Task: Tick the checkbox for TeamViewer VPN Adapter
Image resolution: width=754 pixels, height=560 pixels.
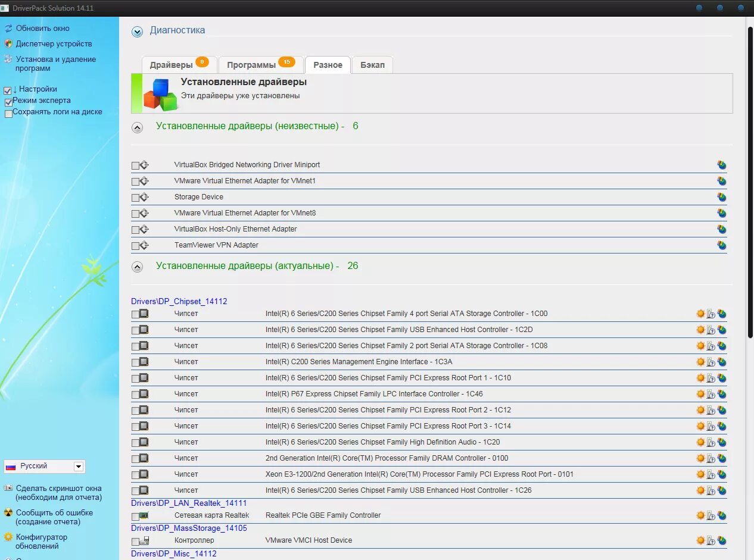Action: (135, 246)
